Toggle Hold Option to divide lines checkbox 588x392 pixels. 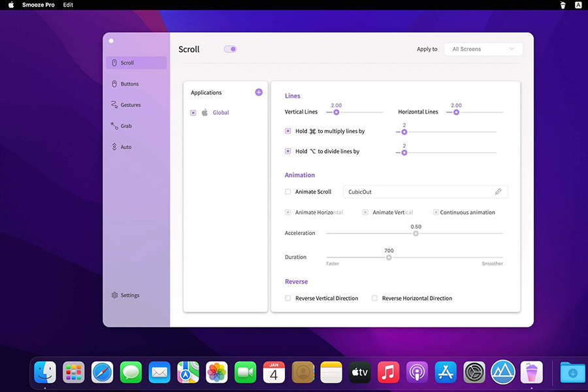point(287,151)
